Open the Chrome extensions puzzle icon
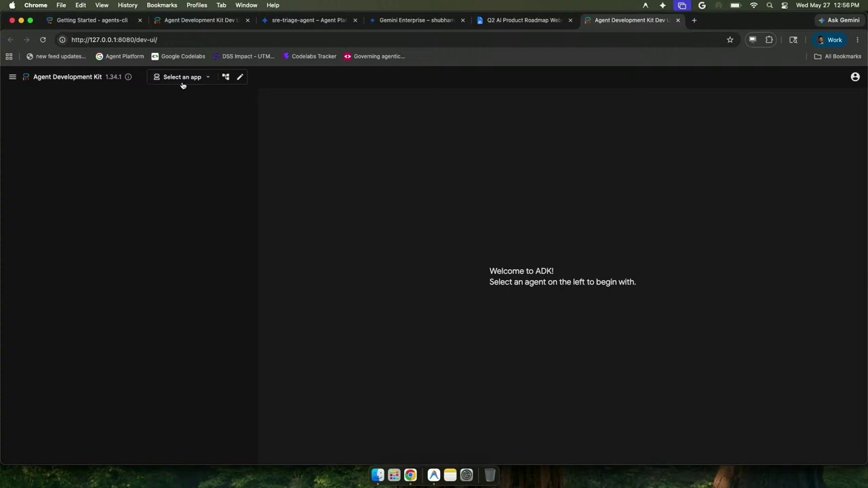The width and height of the screenshot is (868, 488). (x=769, y=39)
